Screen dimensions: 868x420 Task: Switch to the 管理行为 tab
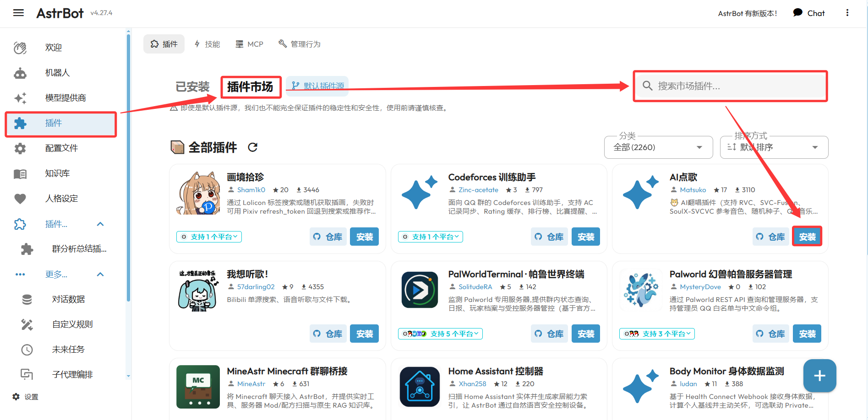click(x=300, y=44)
